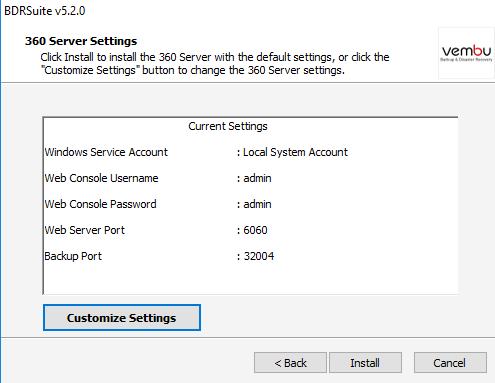Go back with the Back button

290,363
